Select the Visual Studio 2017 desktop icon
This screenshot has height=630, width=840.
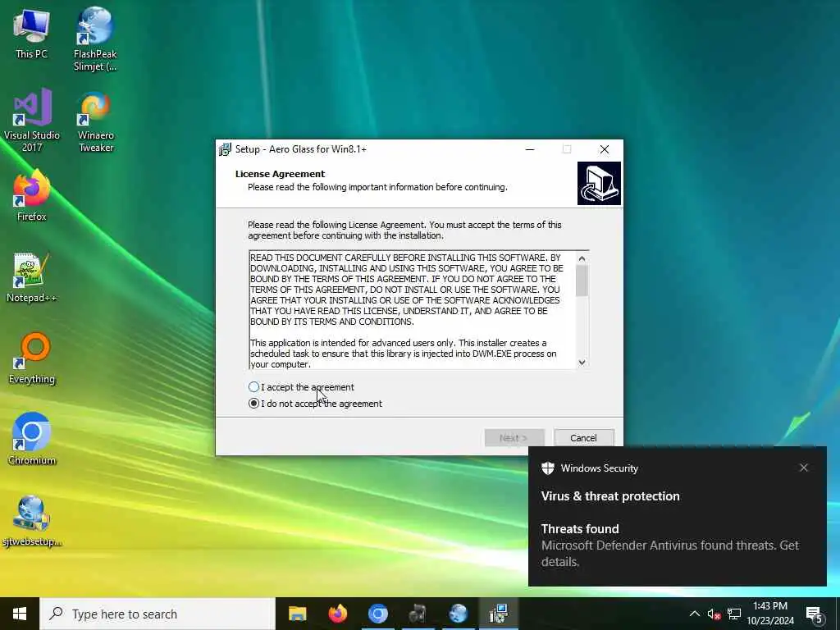32,120
